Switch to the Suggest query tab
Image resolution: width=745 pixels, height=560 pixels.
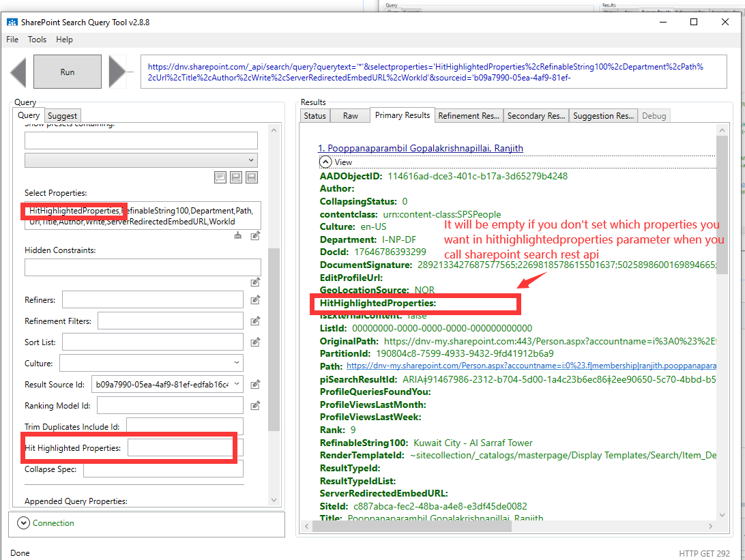coord(63,115)
